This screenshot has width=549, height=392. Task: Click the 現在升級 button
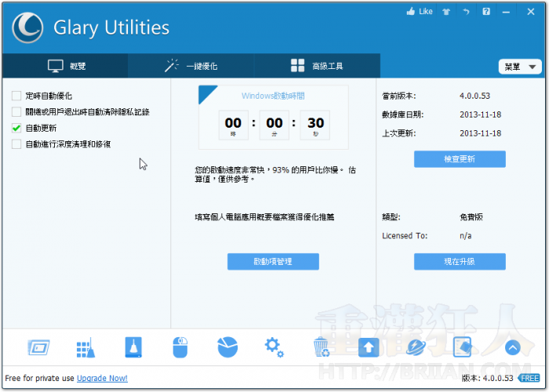(x=460, y=261)
